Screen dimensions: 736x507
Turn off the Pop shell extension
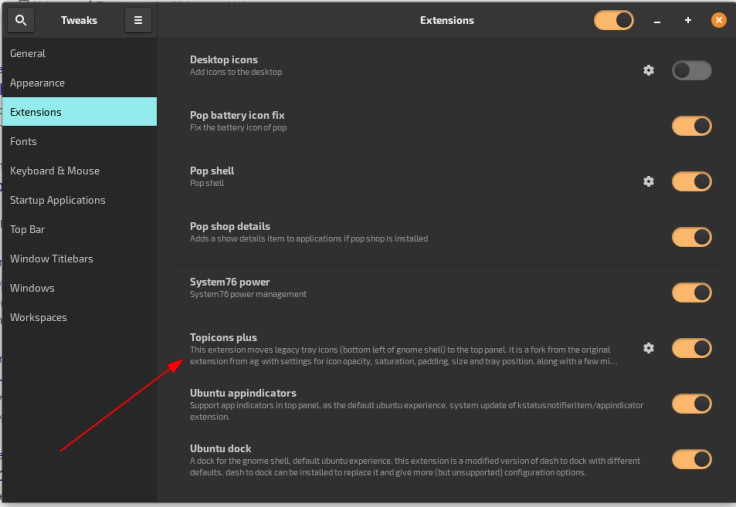point(691,181)
